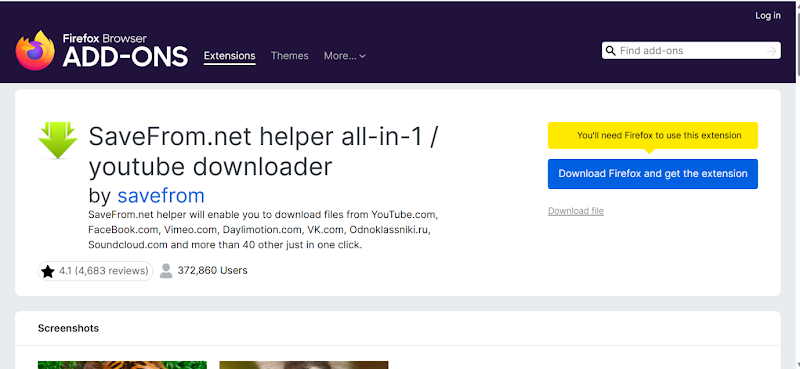The width and height of the screenshot is (800, 369).
Task: Click the search magnifier icon
Action: tap(610, 51)
